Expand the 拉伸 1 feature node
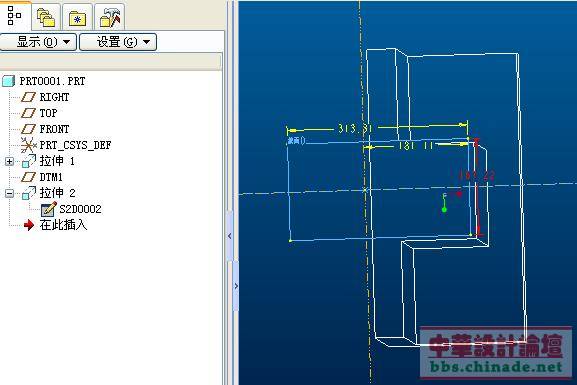The height and width of the screenshot is (385, 577). [x=10, y=161]
